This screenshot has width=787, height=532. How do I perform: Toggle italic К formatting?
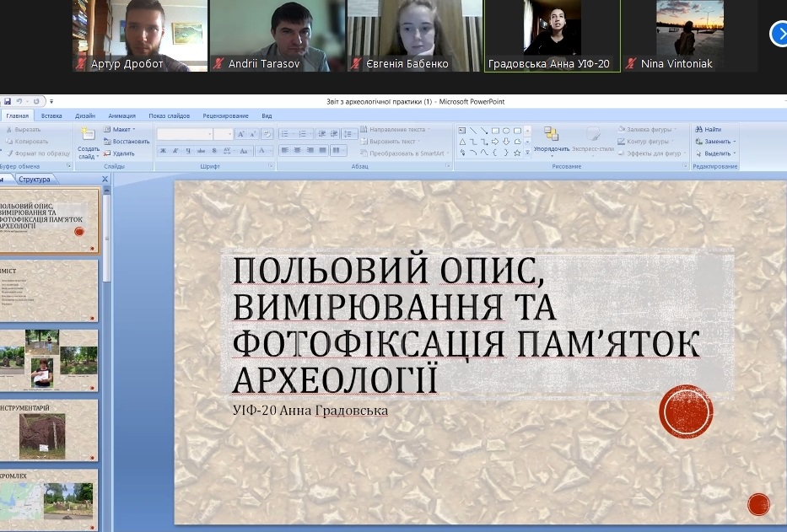(175, 151)
